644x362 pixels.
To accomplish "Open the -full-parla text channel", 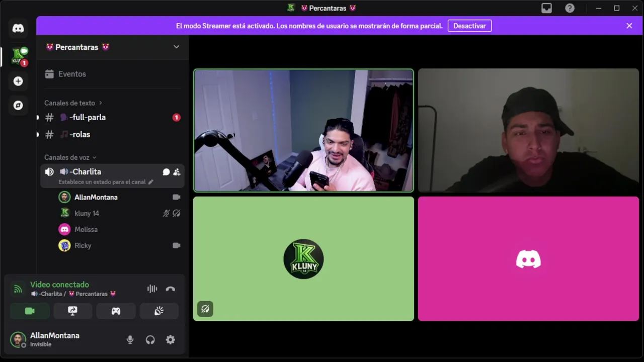I will click(x=112, y=117).
